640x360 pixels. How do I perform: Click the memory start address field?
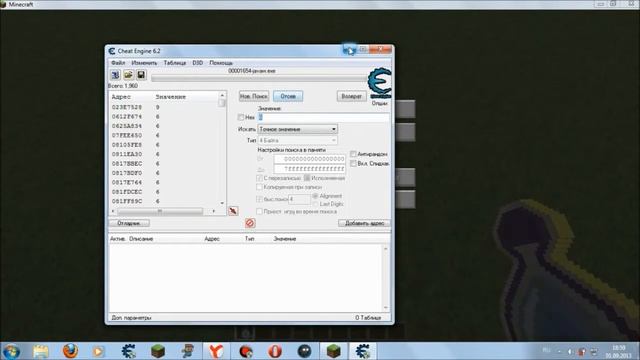310,159
